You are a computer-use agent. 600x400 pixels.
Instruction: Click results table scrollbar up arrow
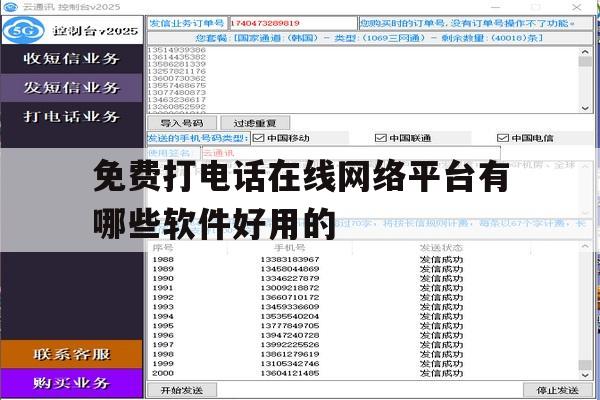[x=585, y=247]
